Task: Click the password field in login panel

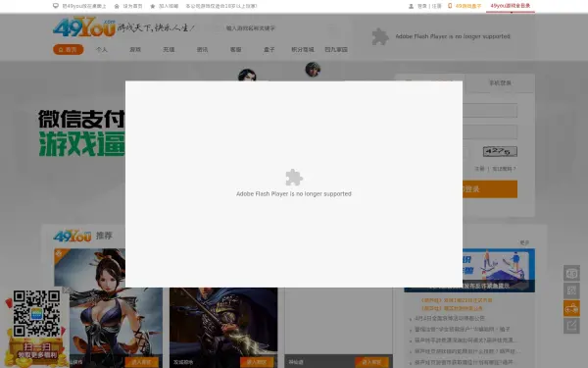Action: pyautogui.click(x=490, y=131)
